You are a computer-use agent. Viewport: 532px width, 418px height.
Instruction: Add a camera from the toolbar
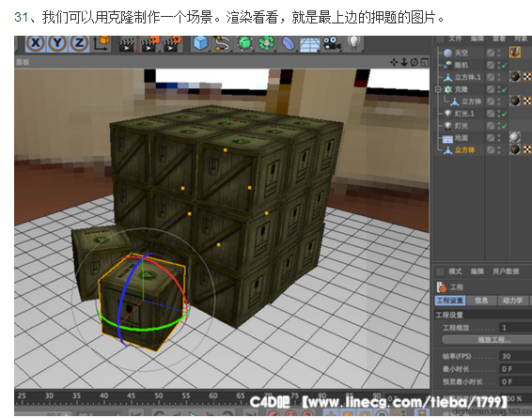pyautogui.click(x=332, y=43)
